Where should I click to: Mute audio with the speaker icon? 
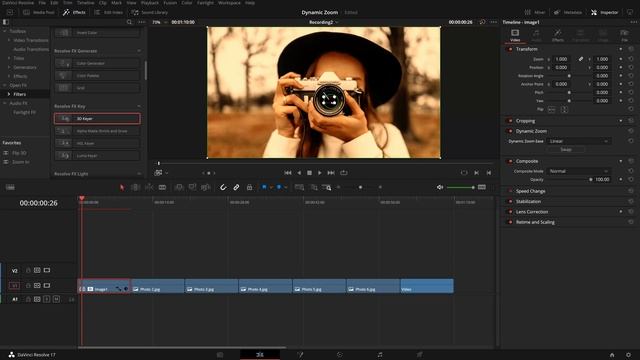point(440,187)
